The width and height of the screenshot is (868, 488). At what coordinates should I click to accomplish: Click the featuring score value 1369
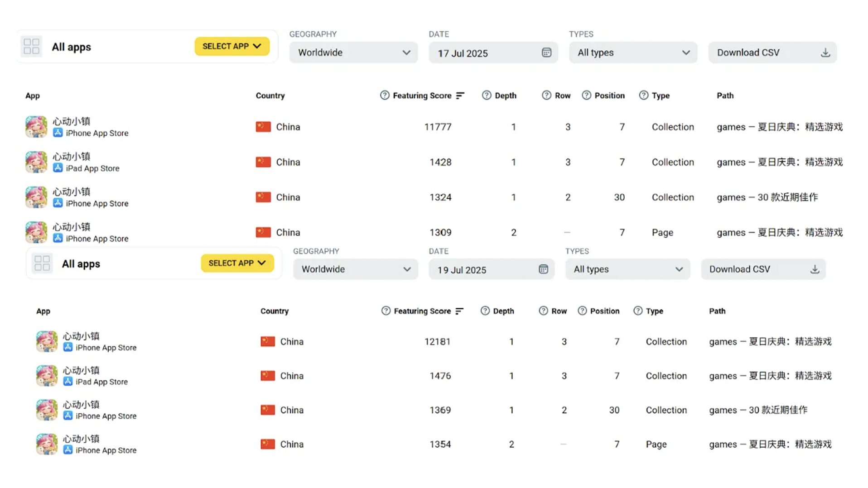(440, 410)
